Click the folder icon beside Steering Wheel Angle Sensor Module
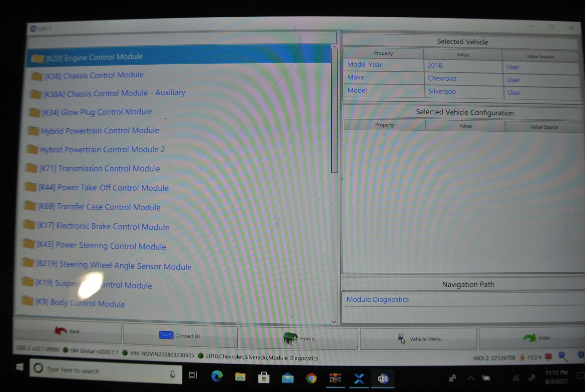585x392 pixels. (x=28, y=262)
